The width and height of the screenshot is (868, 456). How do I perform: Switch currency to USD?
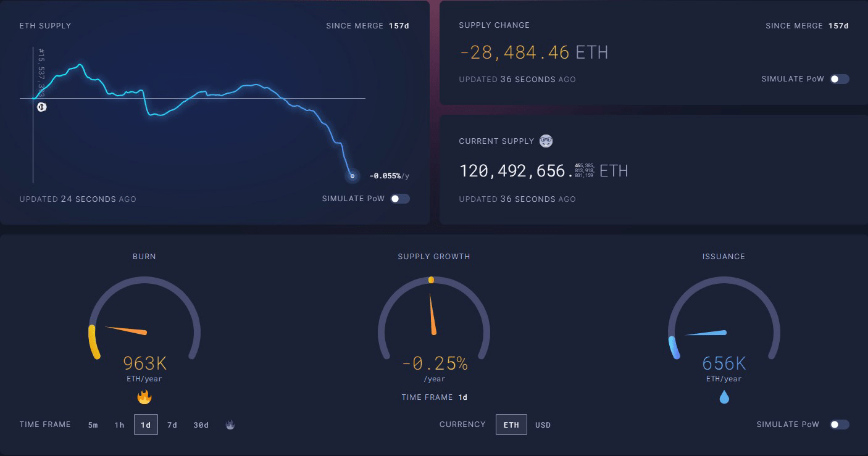543,425
